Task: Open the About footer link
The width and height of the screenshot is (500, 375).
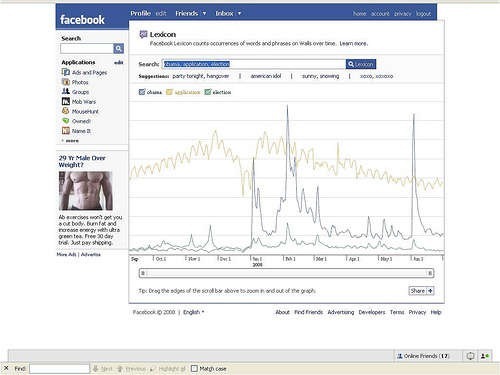Action: [282, 312]
